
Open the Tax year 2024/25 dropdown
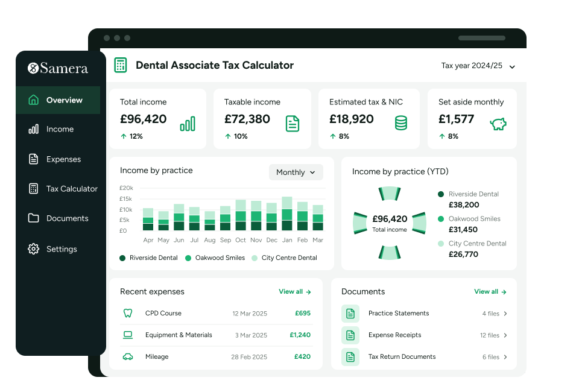(x=478, y=66)
